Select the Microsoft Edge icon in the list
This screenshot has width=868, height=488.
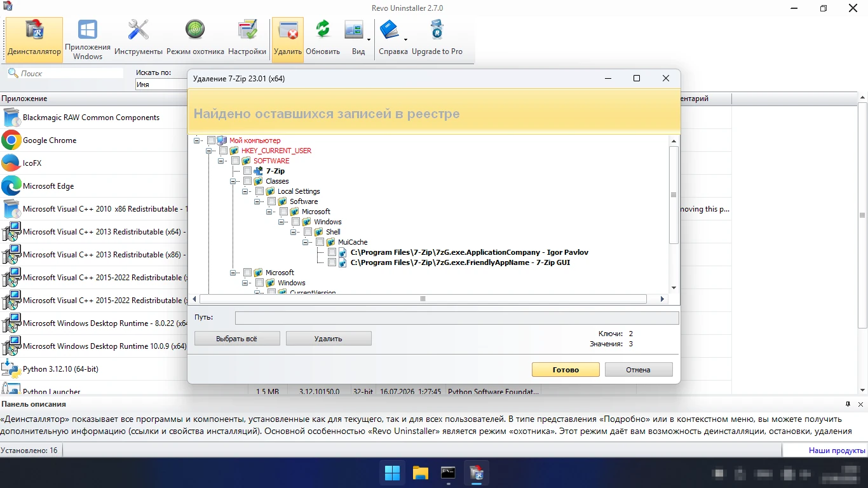(11, 186)
